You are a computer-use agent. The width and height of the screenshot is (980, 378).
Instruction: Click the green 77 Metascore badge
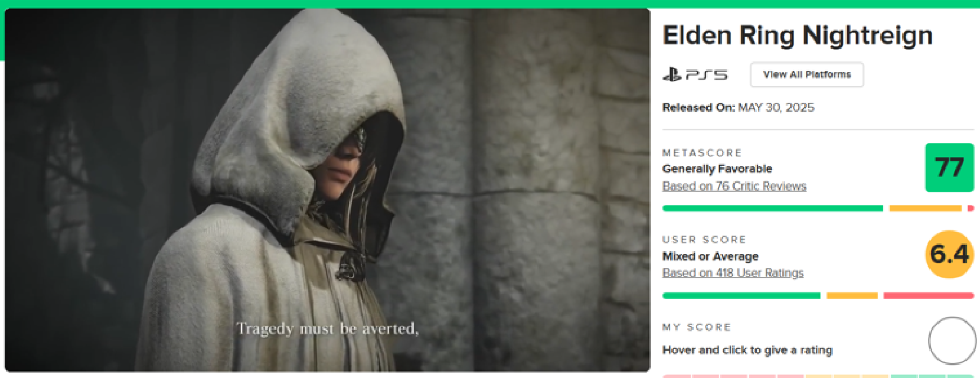point(949,168)
